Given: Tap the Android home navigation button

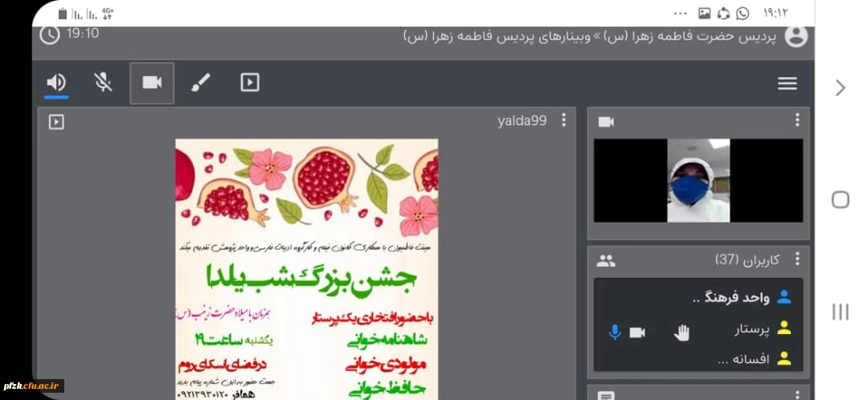Looking at the screenshot, I should [x=840, y=200].
